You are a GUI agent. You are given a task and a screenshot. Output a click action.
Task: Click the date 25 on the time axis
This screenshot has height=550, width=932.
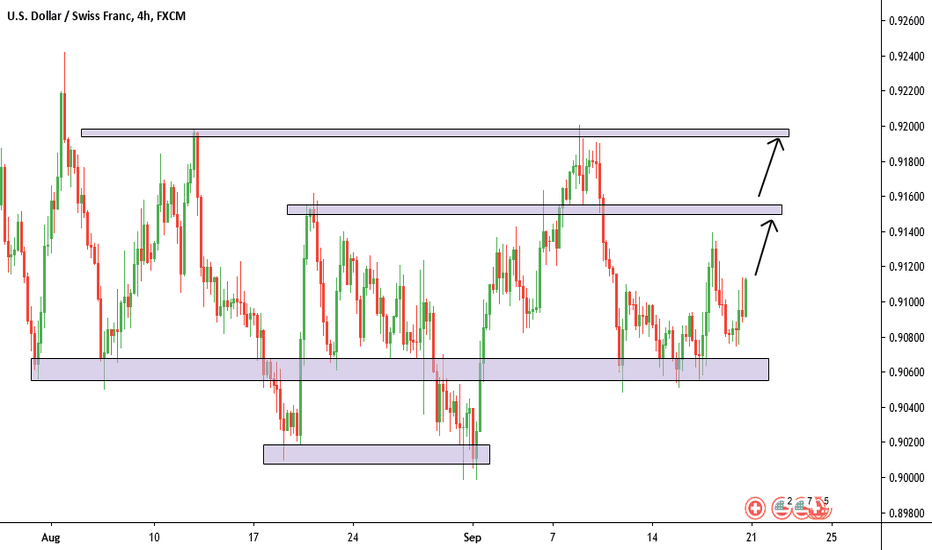[x=832, y=538]
